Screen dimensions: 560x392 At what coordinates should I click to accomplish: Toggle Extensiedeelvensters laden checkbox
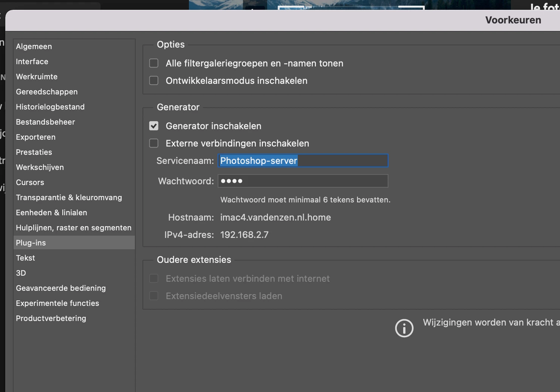click(x=154, y=296)
